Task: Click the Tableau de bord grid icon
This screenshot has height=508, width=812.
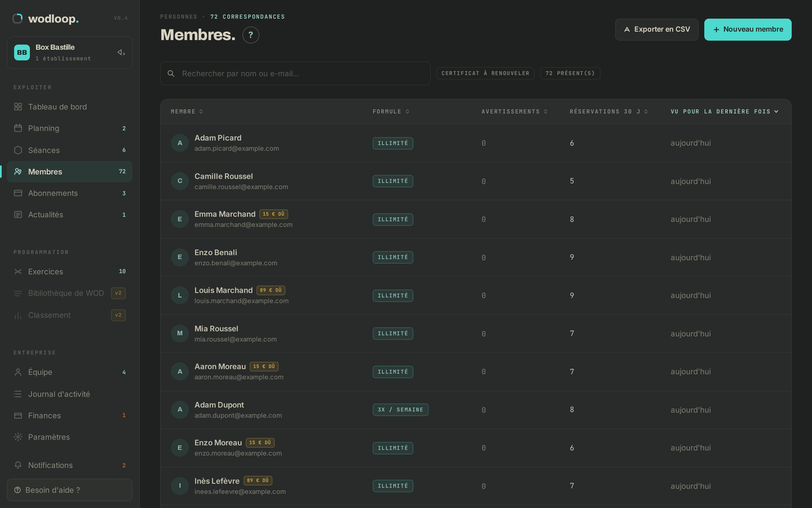Action: [18, 107]
